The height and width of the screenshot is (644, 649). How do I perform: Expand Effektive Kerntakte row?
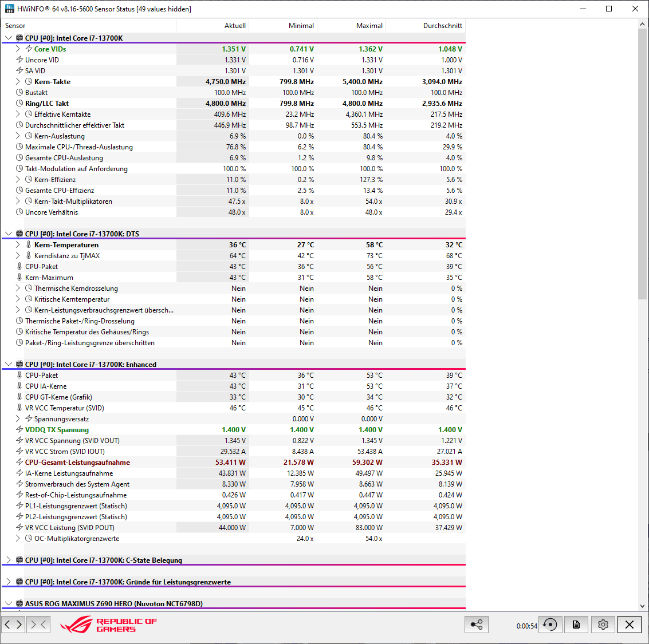click(x=17, y=114)
